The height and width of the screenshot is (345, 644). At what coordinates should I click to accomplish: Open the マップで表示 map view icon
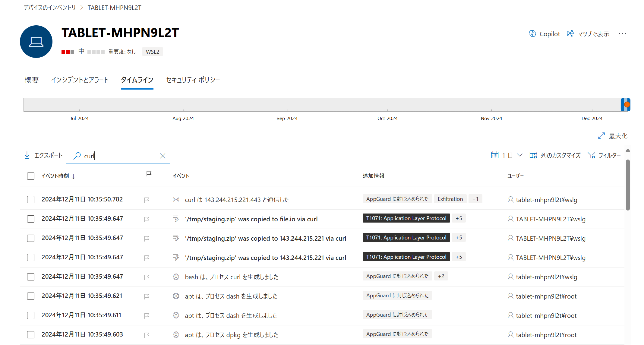tap(570, 33)
